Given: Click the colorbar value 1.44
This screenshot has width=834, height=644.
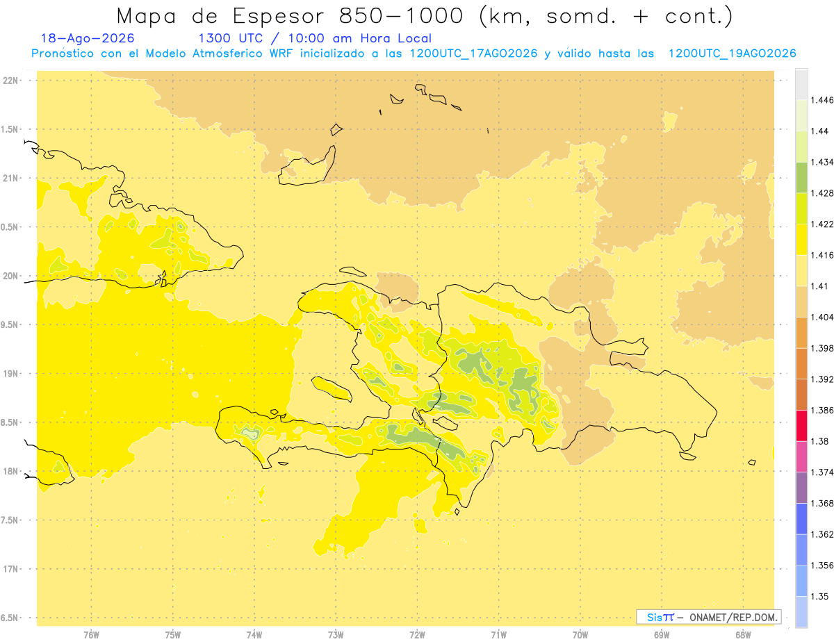Looking at the screenshot, I should coord(820,131).
